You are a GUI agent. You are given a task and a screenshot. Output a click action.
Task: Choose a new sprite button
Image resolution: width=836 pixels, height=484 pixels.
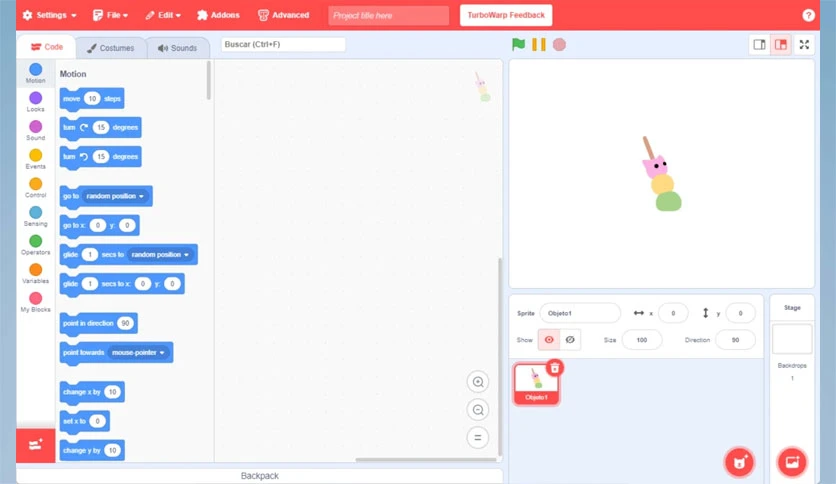pyautogui.click(x=739, y=462)
